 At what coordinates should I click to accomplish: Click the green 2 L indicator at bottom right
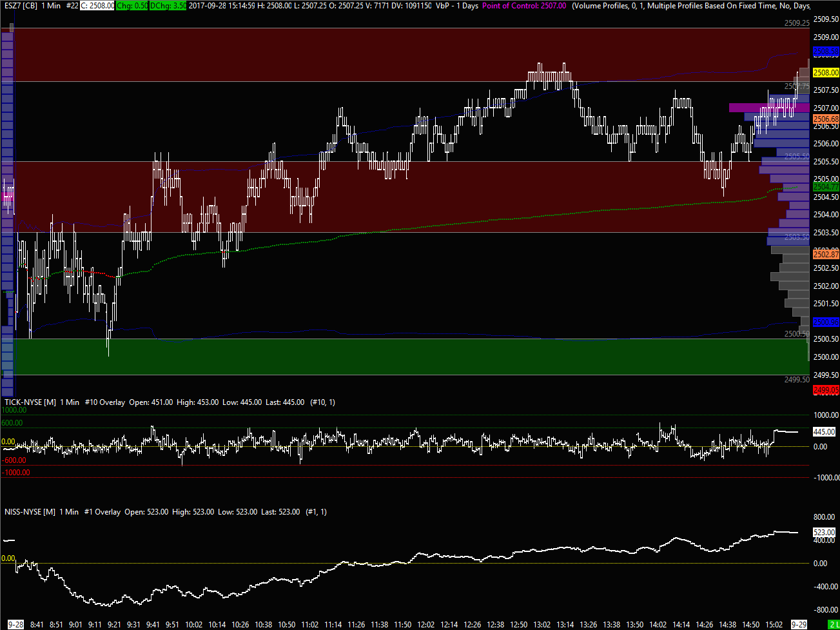832,624
